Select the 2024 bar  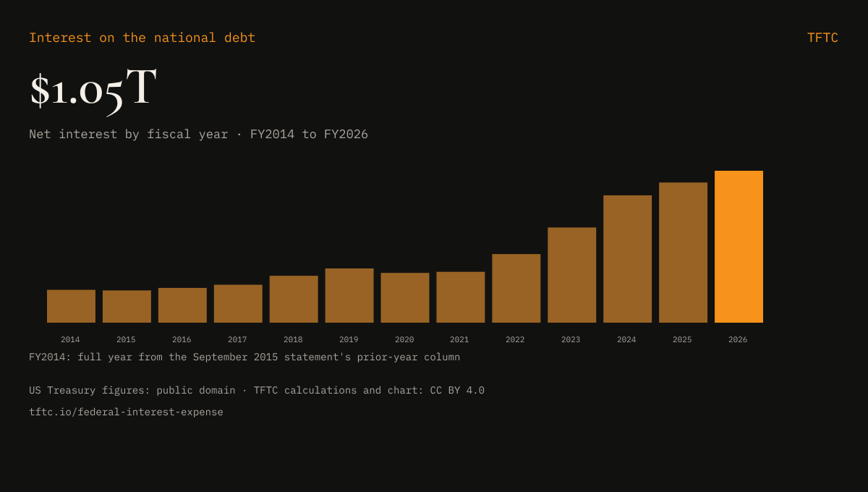[628, 259]
